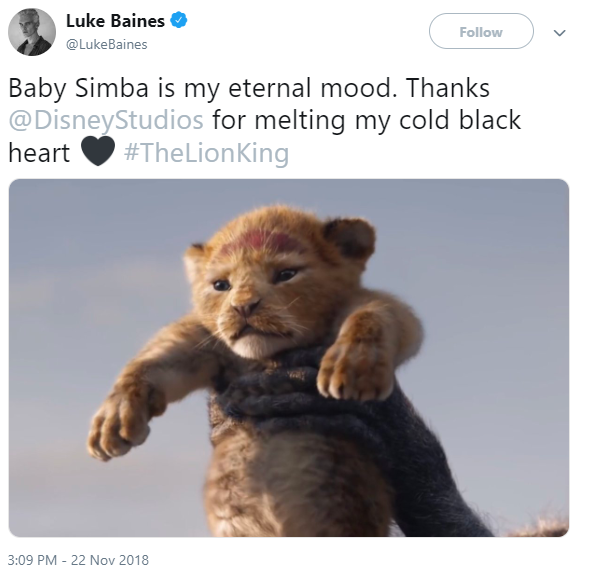
Task: Click the 'for melting my cold black' text
Action: 366,120
